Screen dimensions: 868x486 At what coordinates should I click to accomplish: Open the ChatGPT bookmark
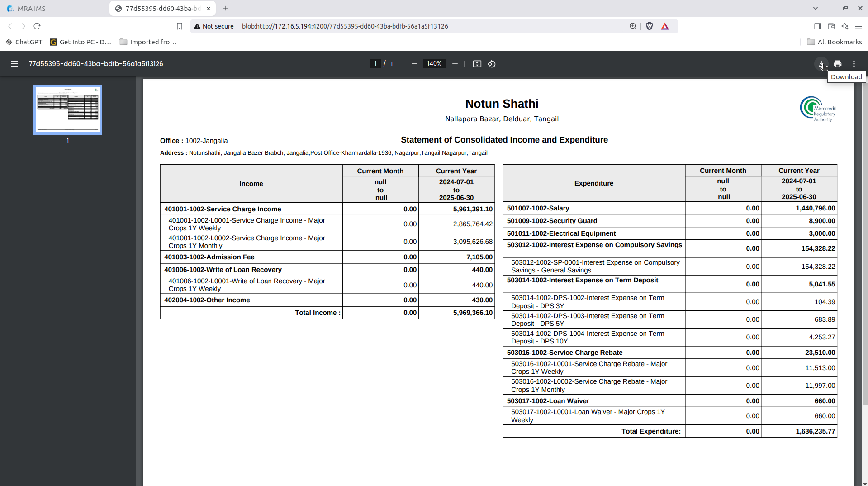(x=24, y=42)
